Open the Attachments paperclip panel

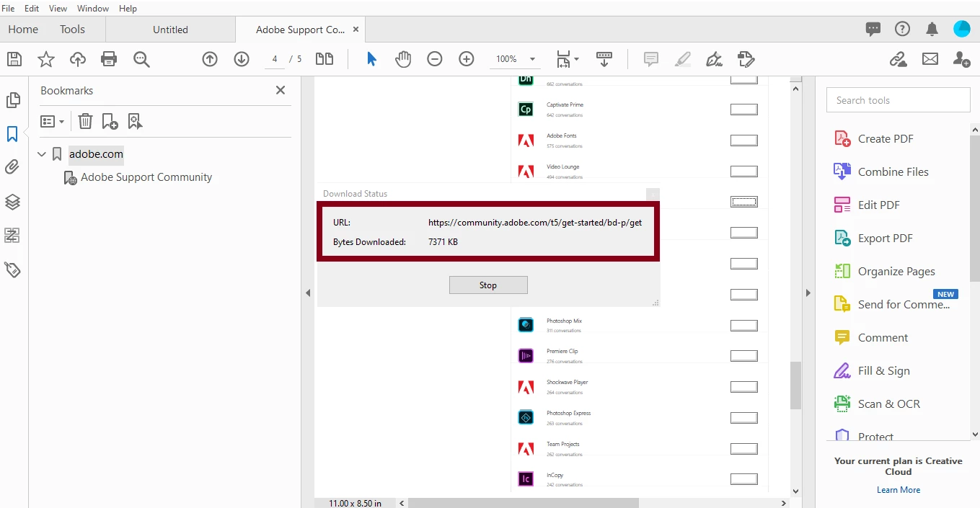click(12, 167)
